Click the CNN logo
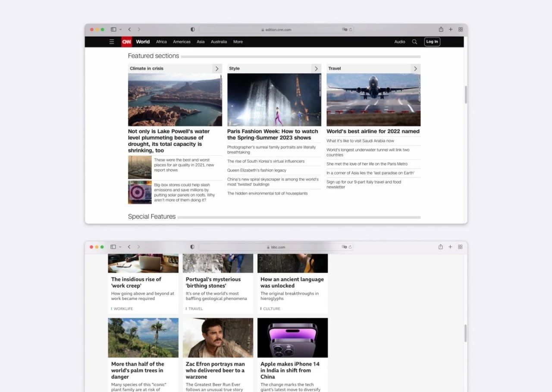This screenshot has width=552, height=392. pos(126,42)
